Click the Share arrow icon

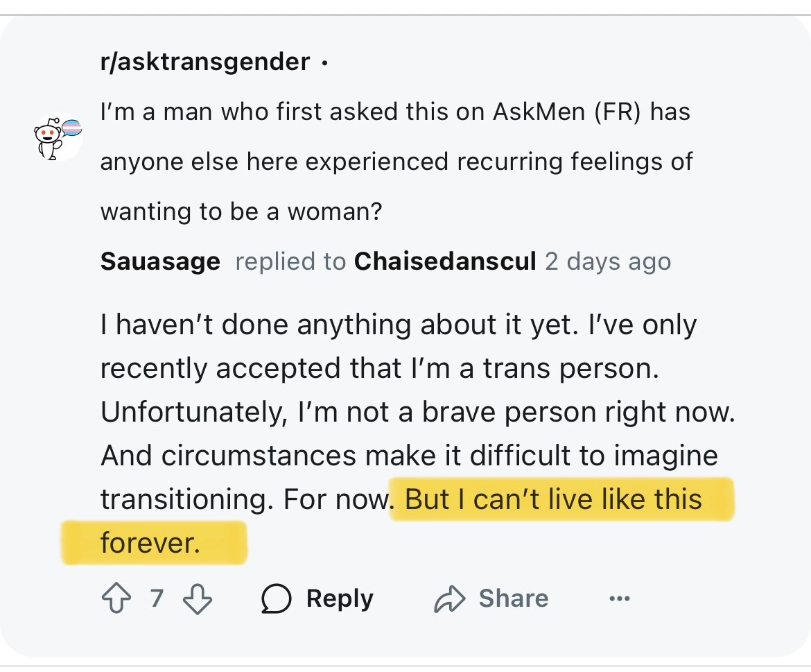tap(448, 599)
